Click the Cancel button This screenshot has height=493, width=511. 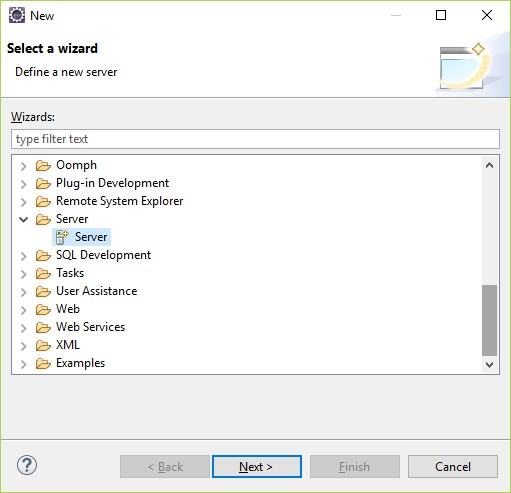[x=453, y=466]
